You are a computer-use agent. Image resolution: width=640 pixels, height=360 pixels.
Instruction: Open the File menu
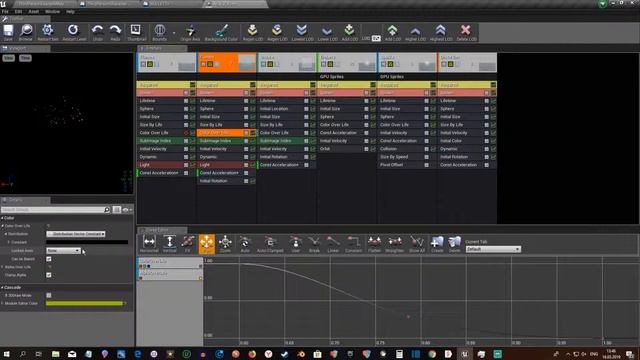pyautogui.click(x=5, y=11)
